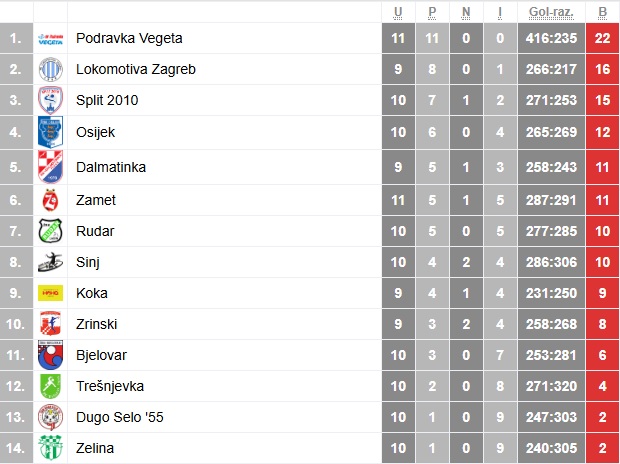
Task: Click the U matches-played column header
Action: click(x=398, y=12)
